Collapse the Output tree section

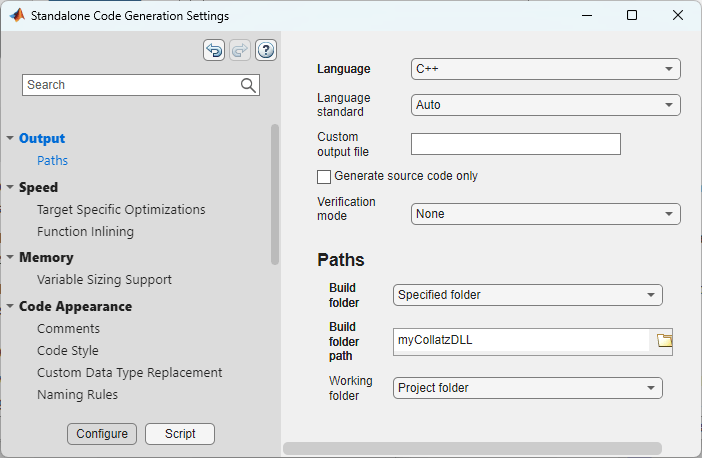tap(10, 139)
